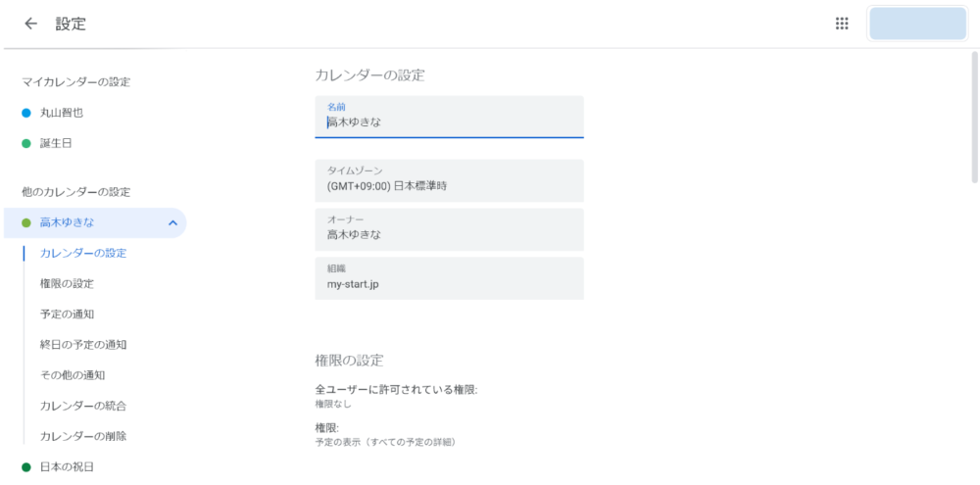Select その他の通知 in sidebar

73,374
